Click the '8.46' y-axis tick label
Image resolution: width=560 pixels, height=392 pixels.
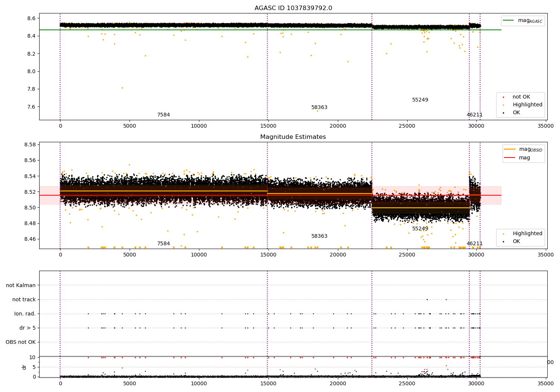[x=30, y=239]
